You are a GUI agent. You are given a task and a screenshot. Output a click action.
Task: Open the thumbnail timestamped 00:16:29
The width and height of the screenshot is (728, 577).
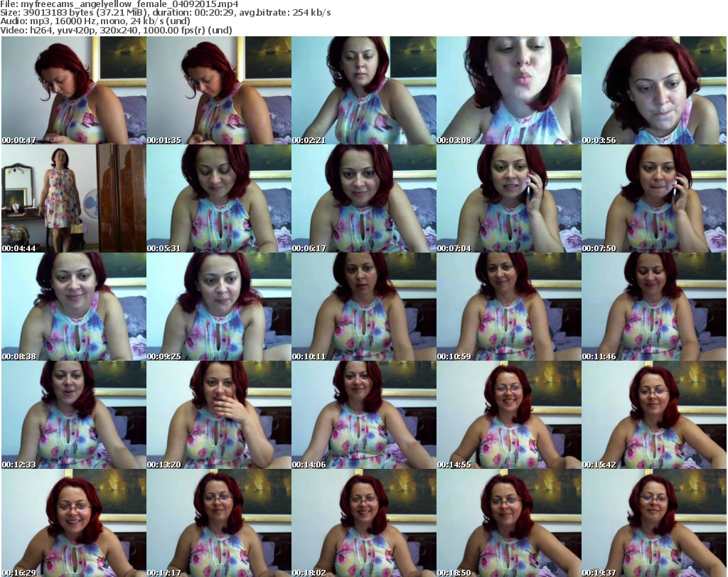click(x=74, y=523)
